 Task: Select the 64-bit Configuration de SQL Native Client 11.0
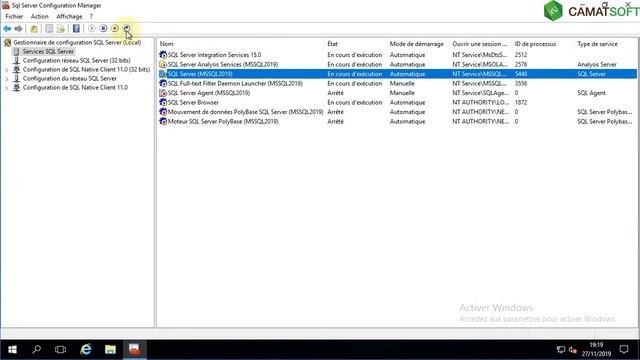pos(75,87)
